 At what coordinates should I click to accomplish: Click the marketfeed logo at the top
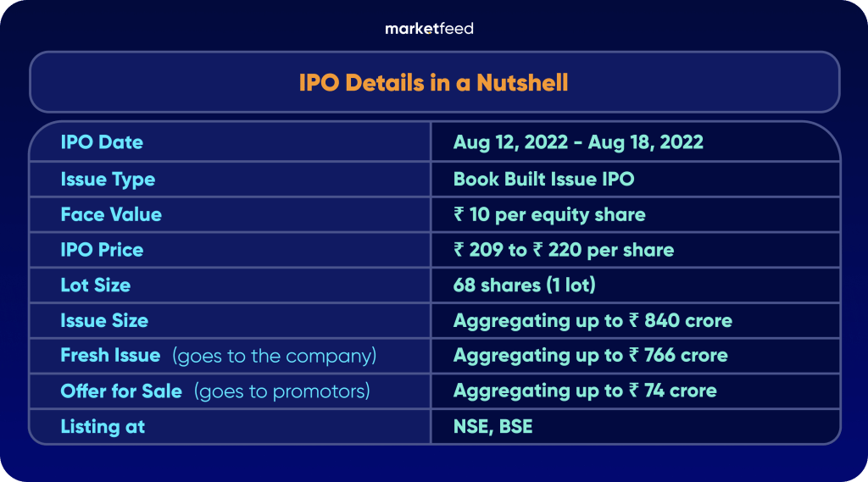tap(429, 29)
